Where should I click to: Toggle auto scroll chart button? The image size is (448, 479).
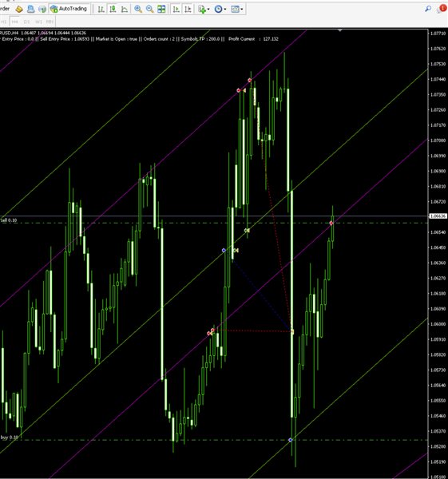coord(176,9)
